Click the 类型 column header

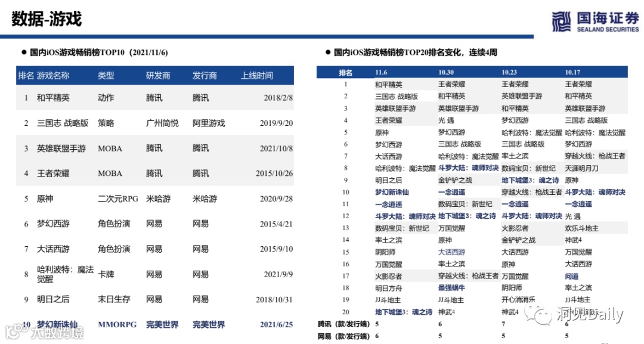click(106, 76)
